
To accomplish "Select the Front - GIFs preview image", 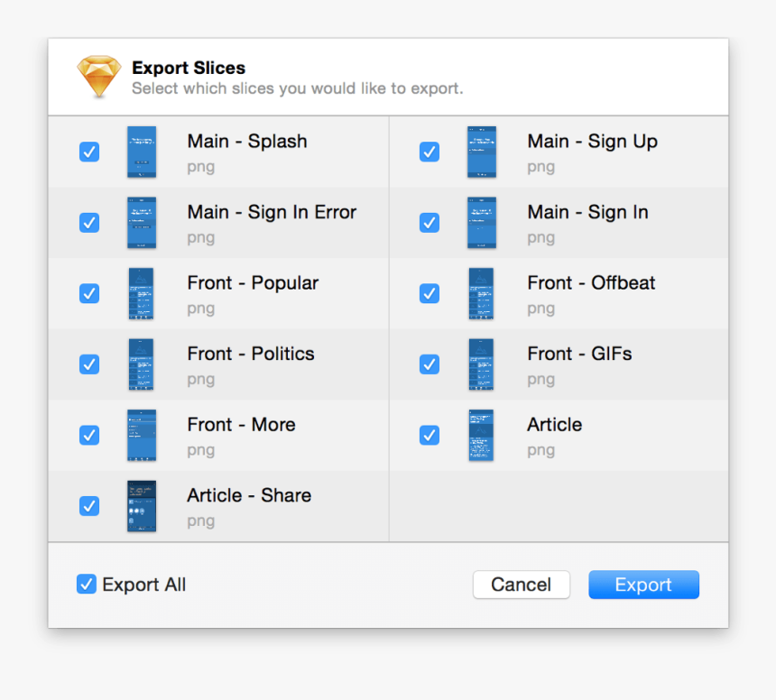I will point(481,364).
